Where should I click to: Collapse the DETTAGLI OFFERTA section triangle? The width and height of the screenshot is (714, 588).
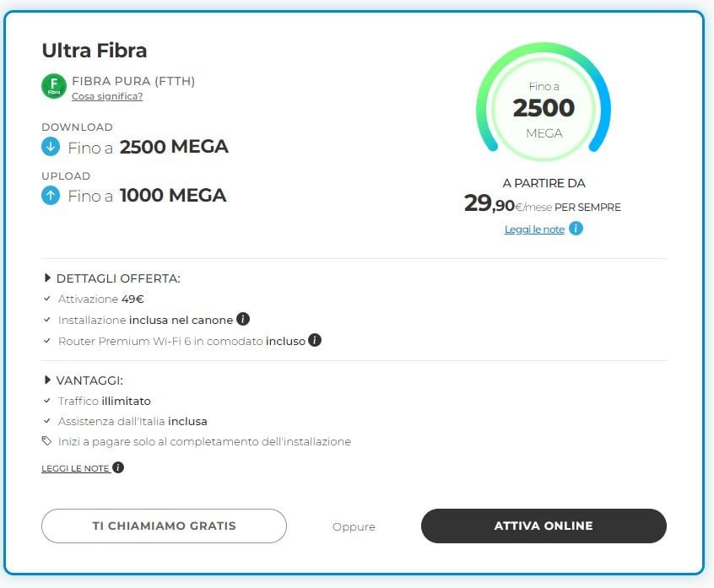[47, 278]
